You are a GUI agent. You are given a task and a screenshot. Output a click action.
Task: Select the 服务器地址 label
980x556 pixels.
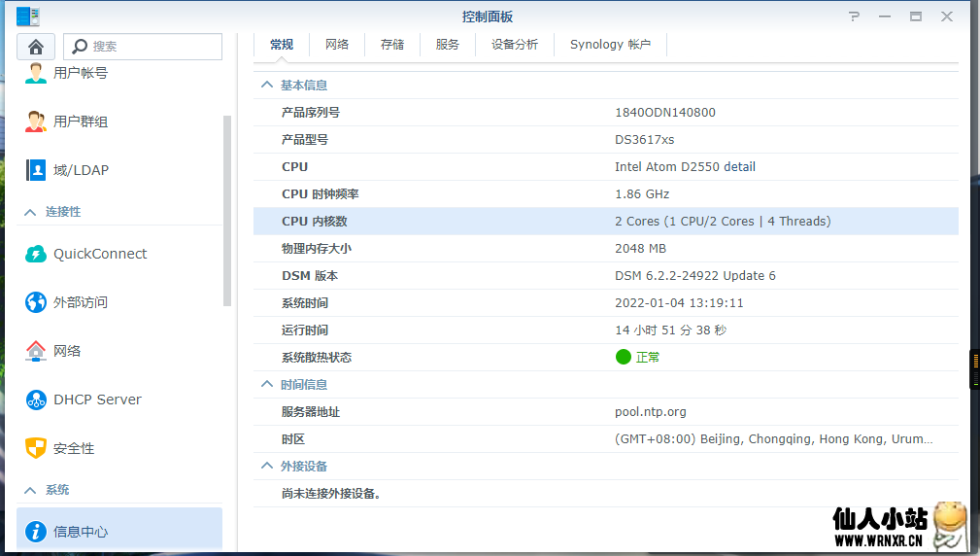(311, 412)
